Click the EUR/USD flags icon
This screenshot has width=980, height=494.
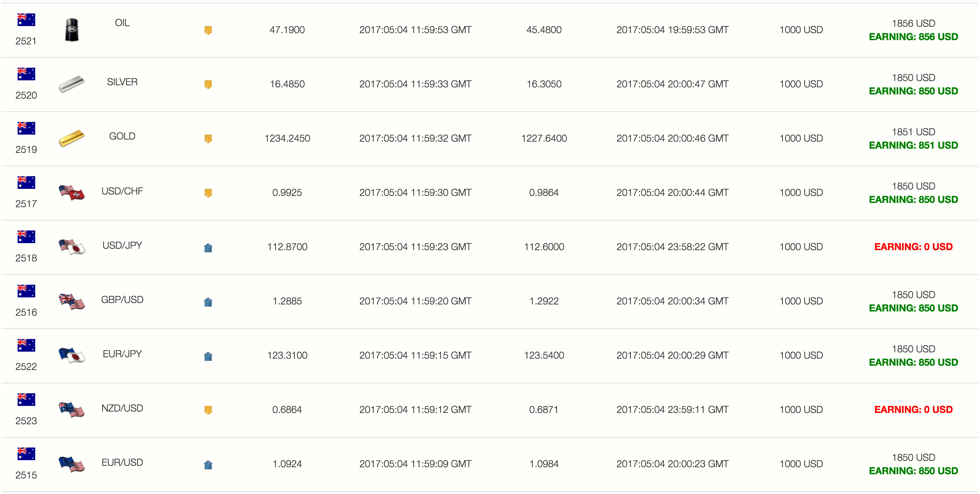[72, 464]
